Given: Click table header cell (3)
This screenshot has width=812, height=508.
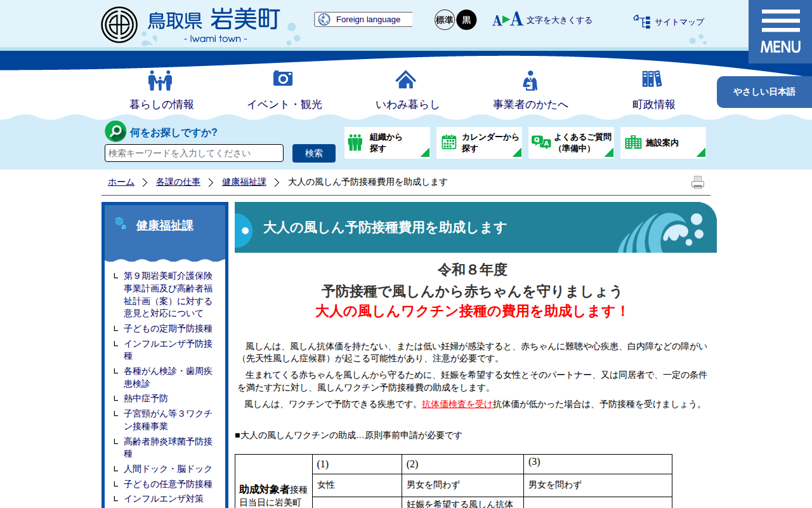Looking at the screenshot, I should (x=598, y=464).
